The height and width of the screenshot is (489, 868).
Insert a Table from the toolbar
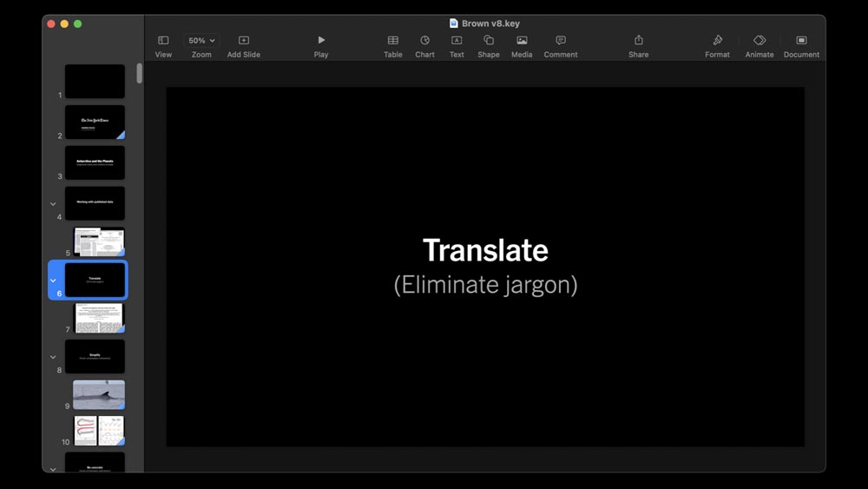click(x=393, y=41)
